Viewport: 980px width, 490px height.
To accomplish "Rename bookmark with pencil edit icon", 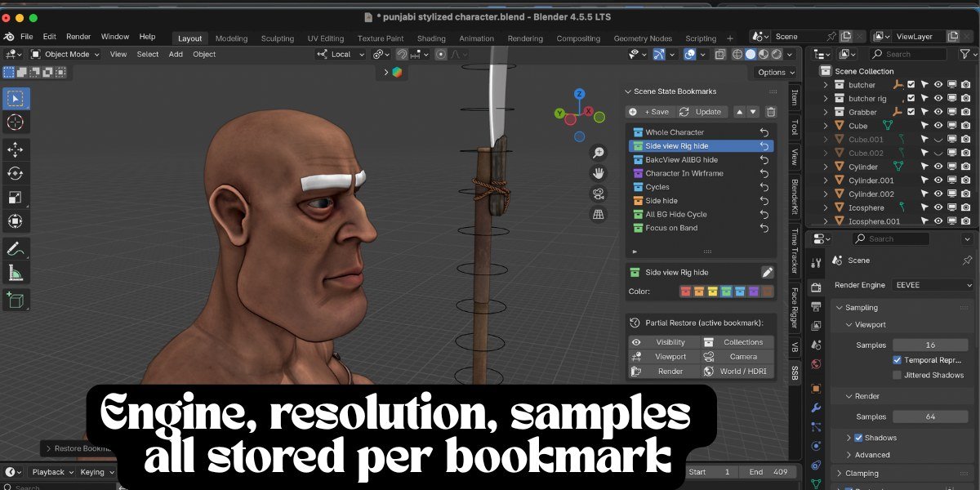I will click(767, 273).
